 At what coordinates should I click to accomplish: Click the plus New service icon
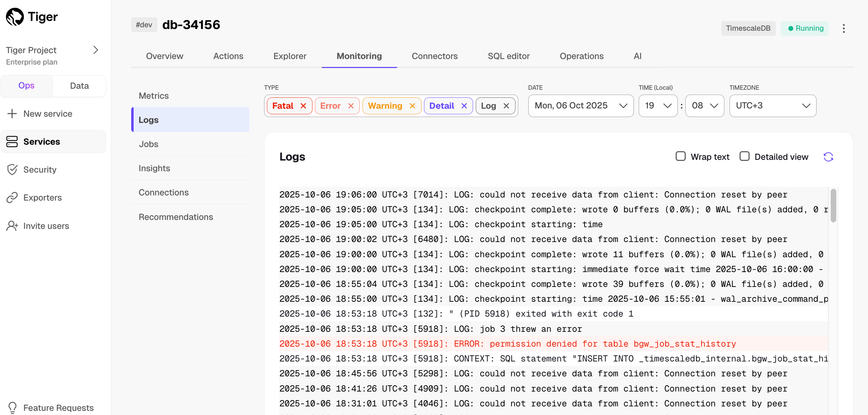12,114
